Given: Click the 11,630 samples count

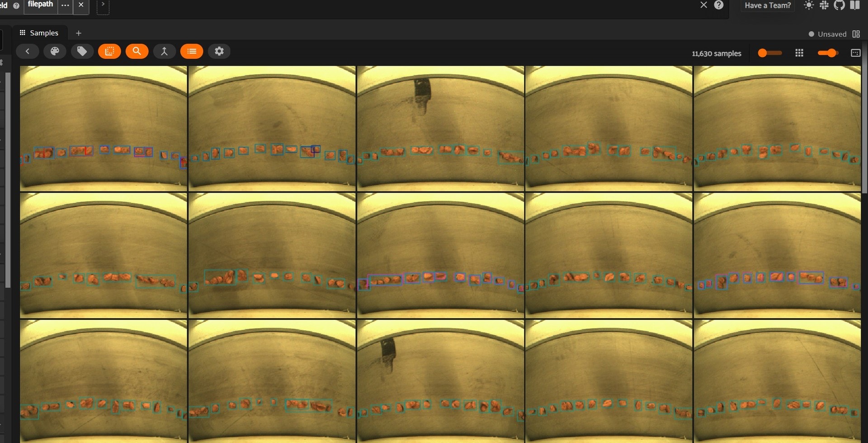Looking at the screenshot, I should click(x=717, y=53).
